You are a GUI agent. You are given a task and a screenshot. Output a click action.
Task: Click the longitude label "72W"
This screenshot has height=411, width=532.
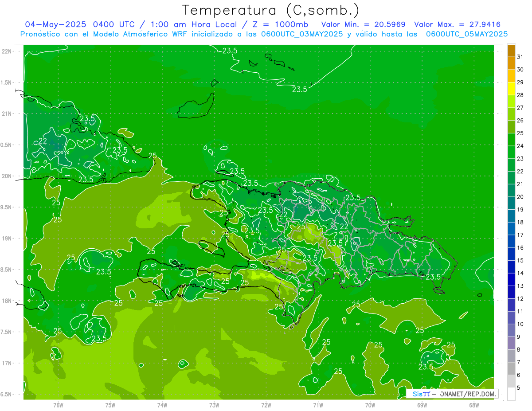266,405
